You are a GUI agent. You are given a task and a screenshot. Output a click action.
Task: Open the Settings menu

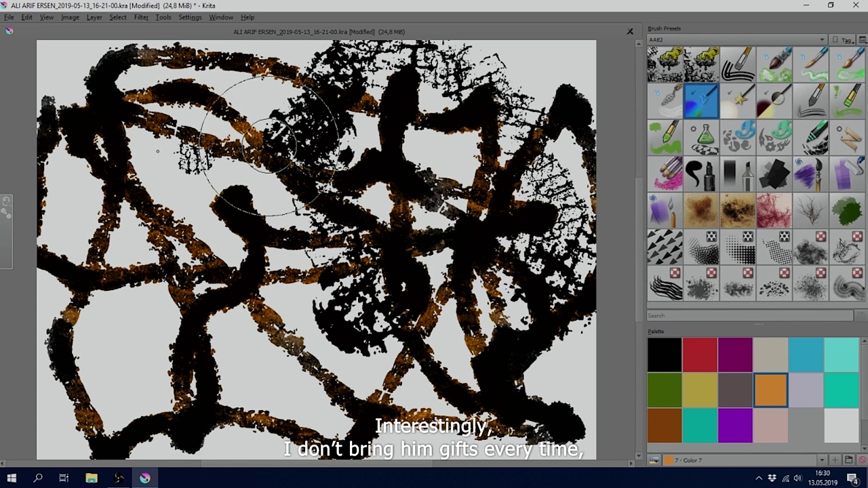click(x=190, y=17)
